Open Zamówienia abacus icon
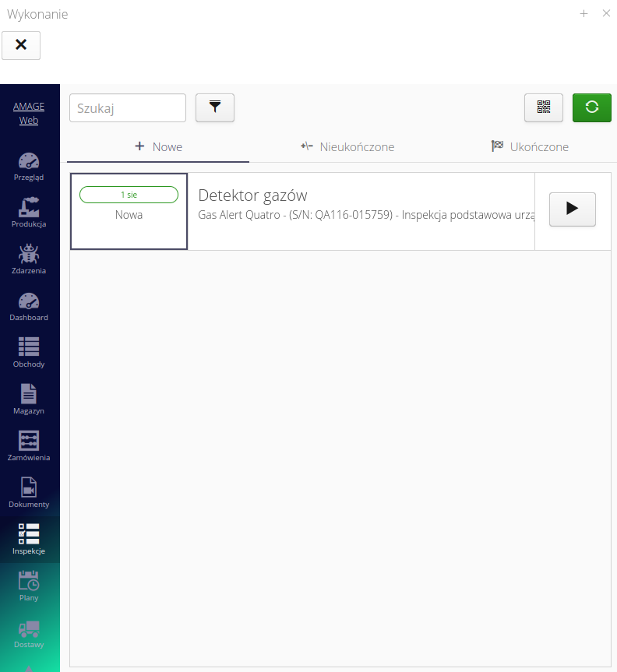Viewport: 617px width, 672px height. (x=29, y=446)
